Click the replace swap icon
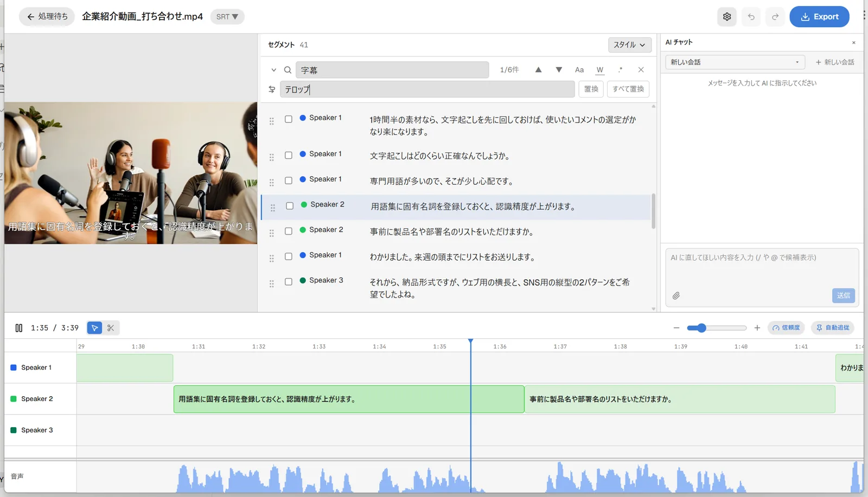The width and height of the screenshot is (868, 497). tap(272, 89)
